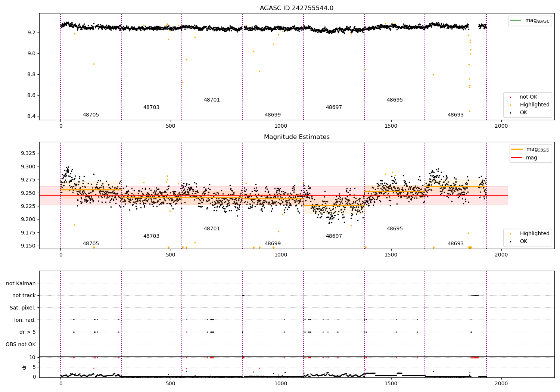Select the mag OBSID legend entry in middle plot
560x392 pixels.
click(x=530, y=149)
